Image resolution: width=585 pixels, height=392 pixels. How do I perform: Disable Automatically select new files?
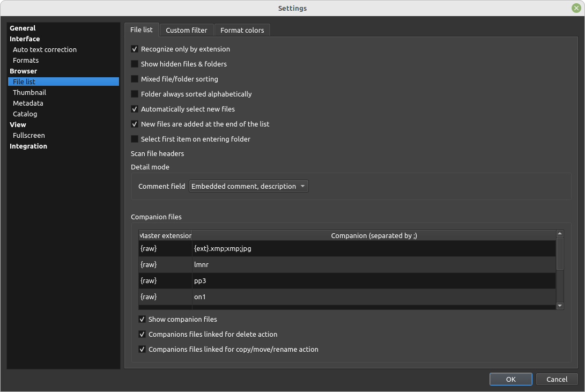135,109
